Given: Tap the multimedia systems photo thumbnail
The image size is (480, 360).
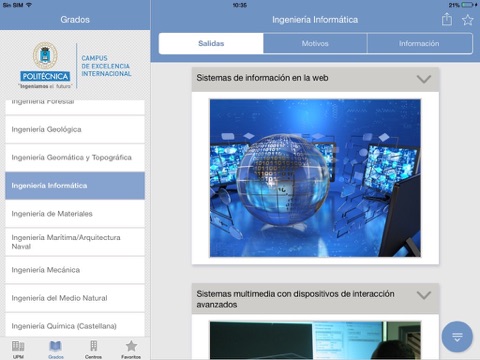Looking at the screenshot, I should pos(315,340).
